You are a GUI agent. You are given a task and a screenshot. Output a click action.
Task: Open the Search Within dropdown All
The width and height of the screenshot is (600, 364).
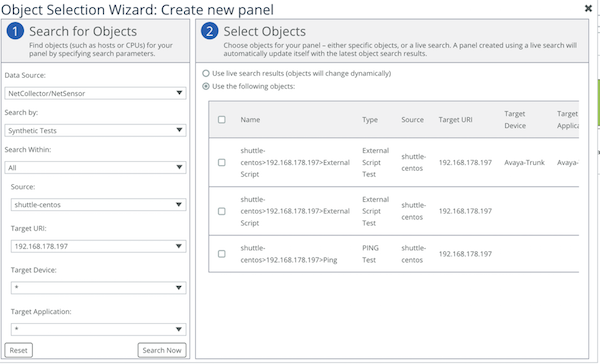coord(95,167)
